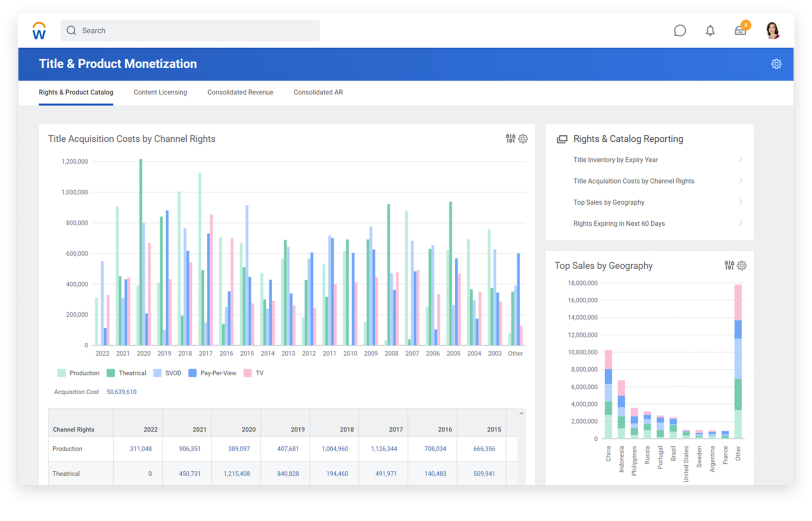Toggle Theatrical legend swatch
Image resolution: width=812 pixels, height=521 pixels.
point(111,373)
